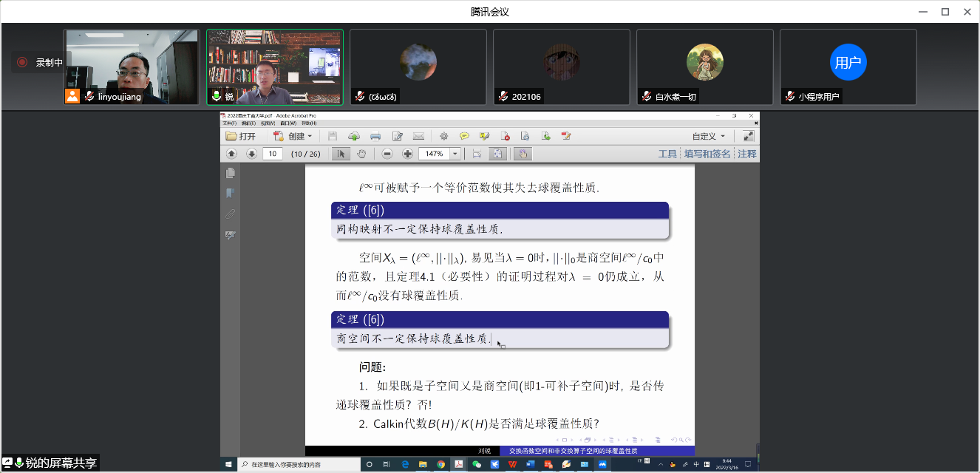Toggle the recording indicator 录制中

41,63
